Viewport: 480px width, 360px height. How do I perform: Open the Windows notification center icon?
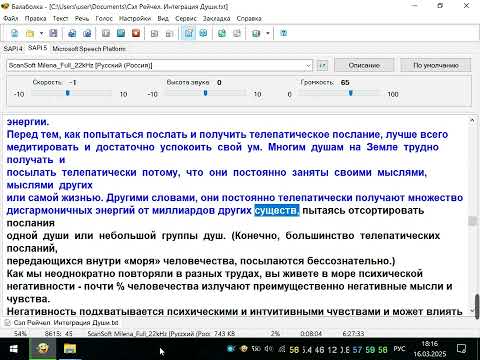(461, 349)
